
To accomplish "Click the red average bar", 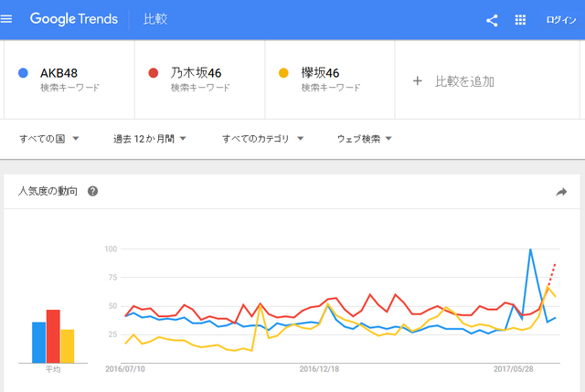I will 53,336.
